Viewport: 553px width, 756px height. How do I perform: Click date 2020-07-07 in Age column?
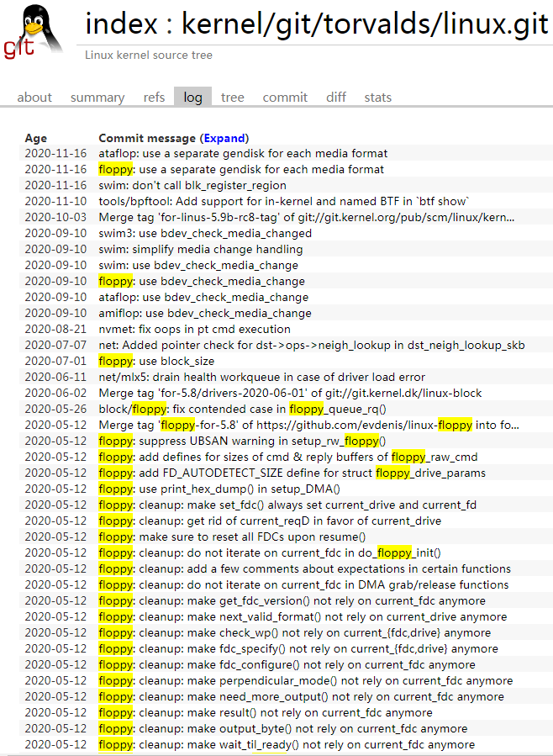tap(55, 345)
